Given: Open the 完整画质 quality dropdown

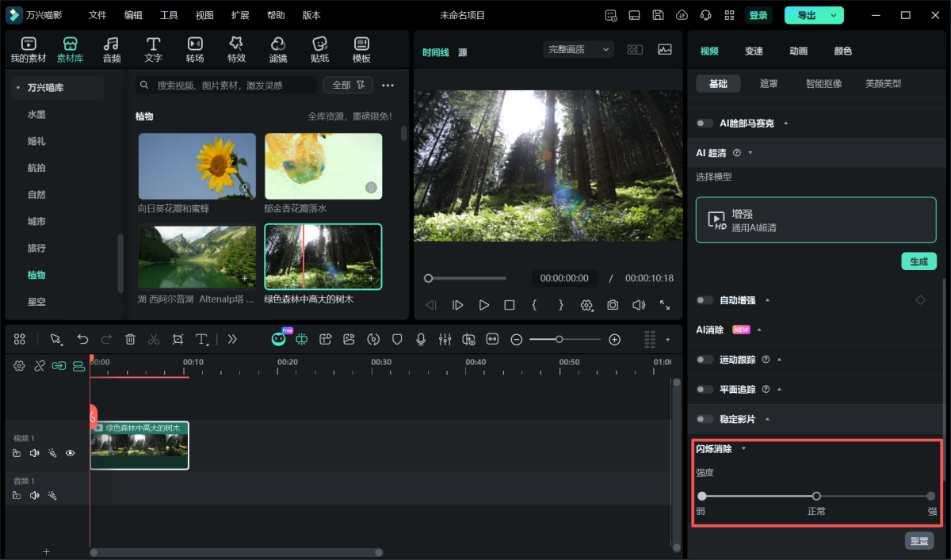Looking at the screenshot, I should point(579,49).
